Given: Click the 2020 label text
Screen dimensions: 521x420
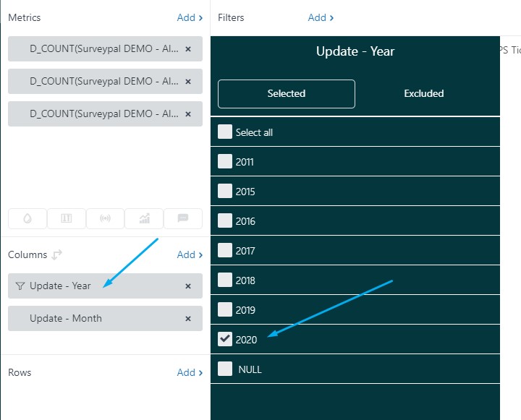Looking at the screenshot, I should 246,340.
